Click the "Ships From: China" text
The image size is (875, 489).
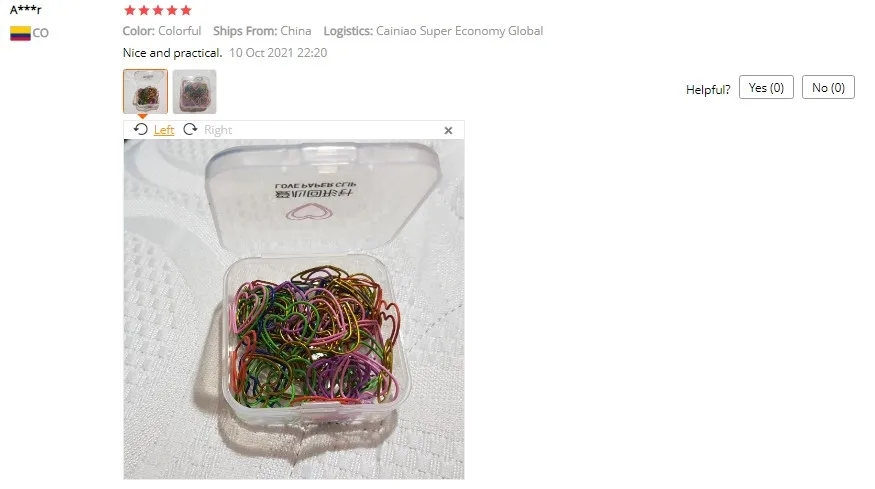262,31
